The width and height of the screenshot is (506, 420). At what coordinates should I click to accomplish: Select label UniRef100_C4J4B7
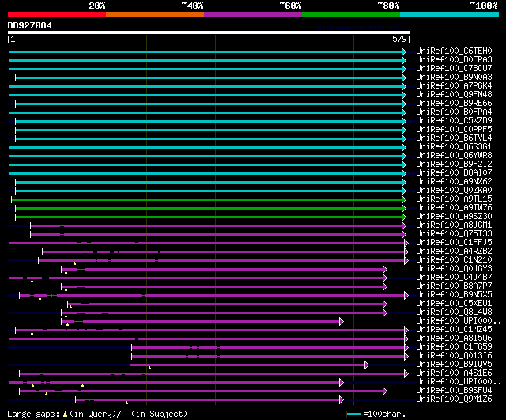454,278
